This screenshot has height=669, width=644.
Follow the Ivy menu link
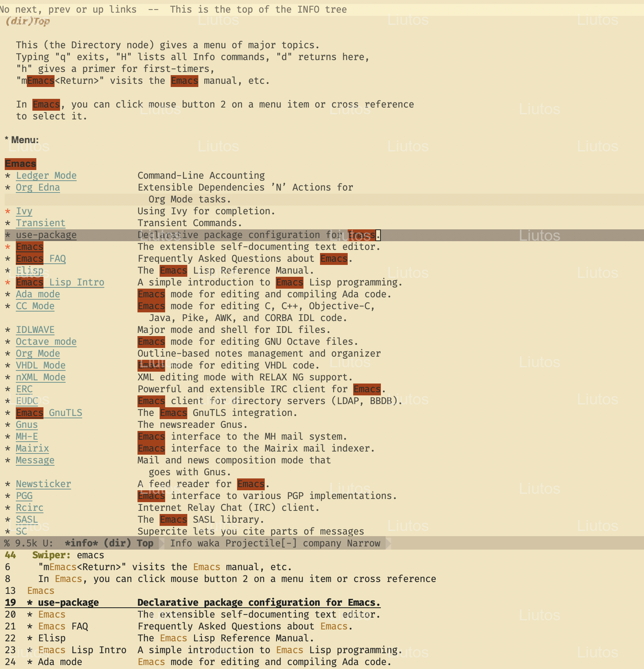point(24,211)
